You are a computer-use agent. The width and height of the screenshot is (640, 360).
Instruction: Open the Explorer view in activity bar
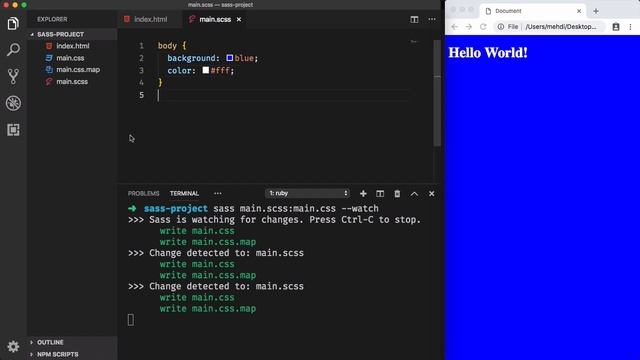pos(13,23)
